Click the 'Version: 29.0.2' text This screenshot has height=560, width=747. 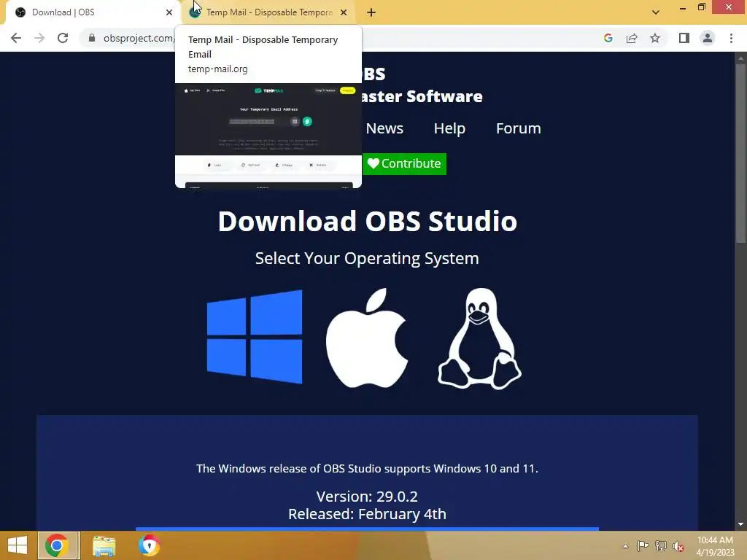368,496
